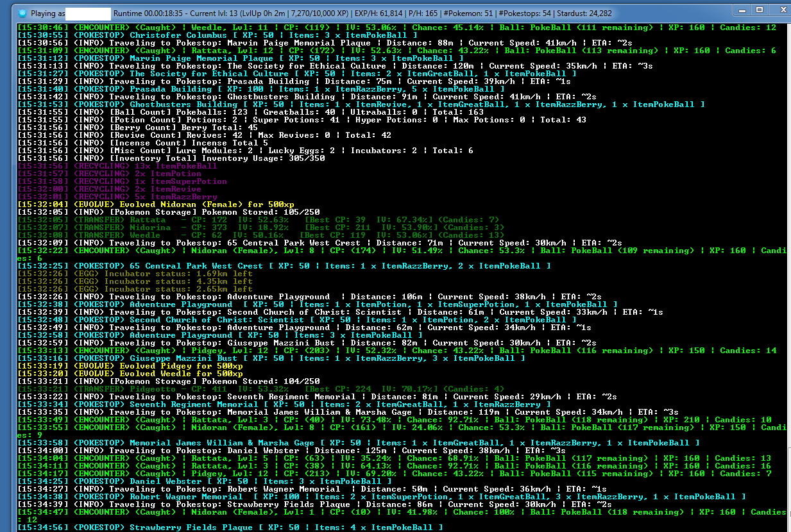Screen dimensions: 791x532
Task: Click the Incubator status 1.69km left line
Action: 135,274
